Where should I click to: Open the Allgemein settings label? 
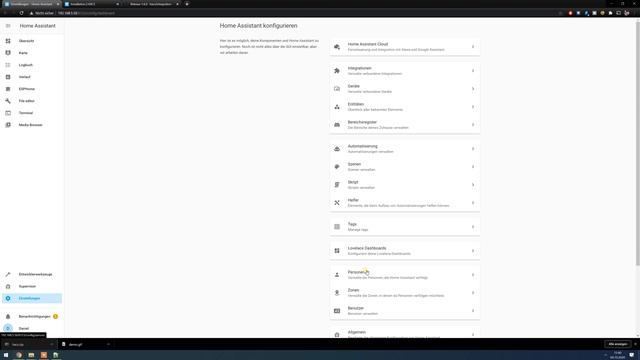click(x=356, y=332)
